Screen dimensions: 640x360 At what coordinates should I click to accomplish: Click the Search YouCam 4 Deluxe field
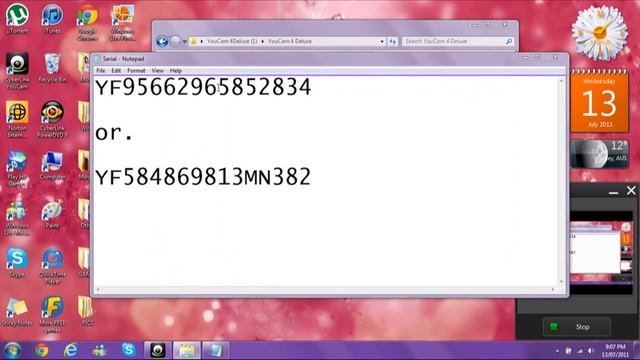pyautogui.click(x=458, y=42)
